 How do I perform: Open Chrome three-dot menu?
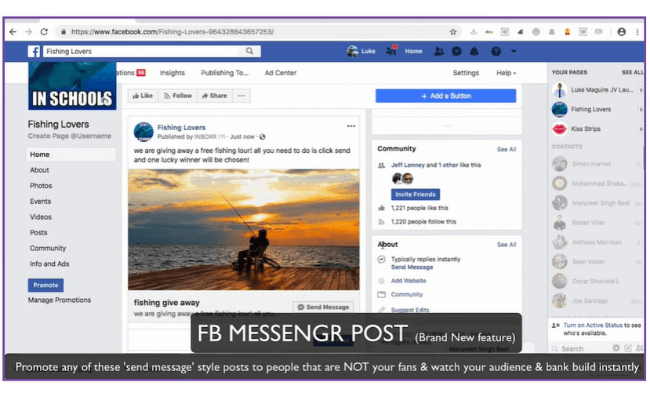point(637,32)
